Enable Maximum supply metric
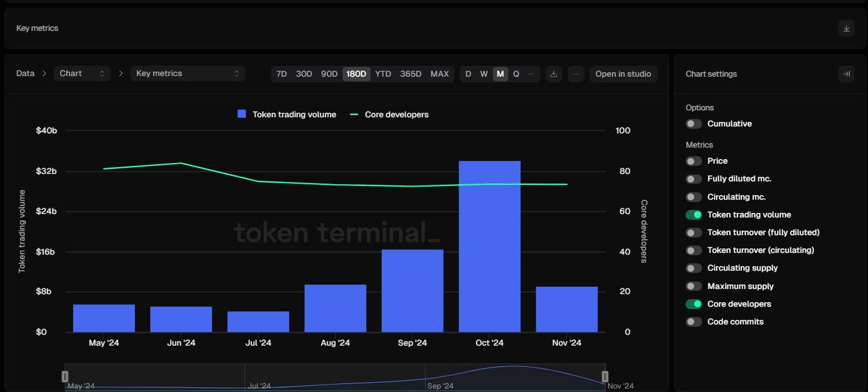 tap(694, 286)
